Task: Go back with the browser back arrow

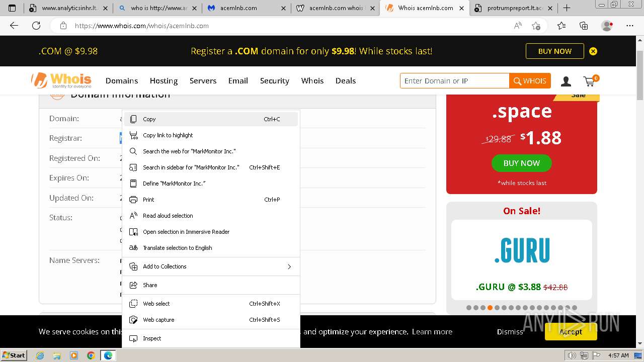Action: point(14,26)
